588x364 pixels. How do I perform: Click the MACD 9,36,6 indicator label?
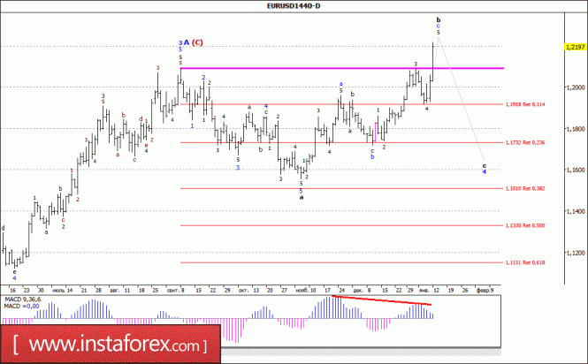click(x=23, y=300)
